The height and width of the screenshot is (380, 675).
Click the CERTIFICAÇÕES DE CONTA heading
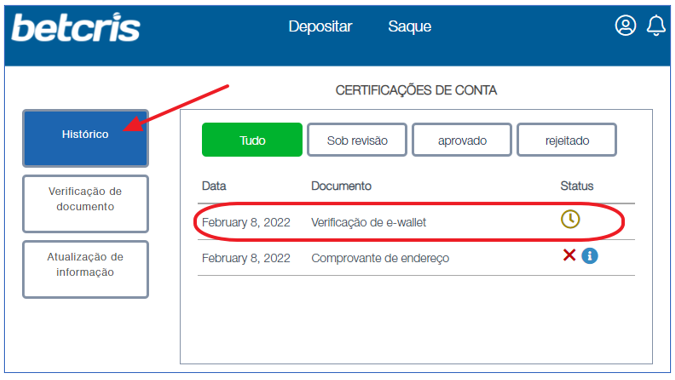click(x=416, y=90)
